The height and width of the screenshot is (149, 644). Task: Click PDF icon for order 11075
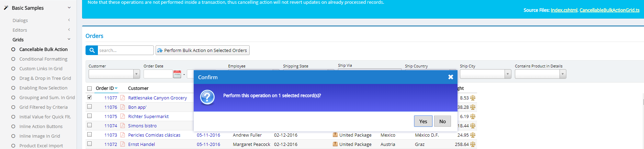coord(123,116)
